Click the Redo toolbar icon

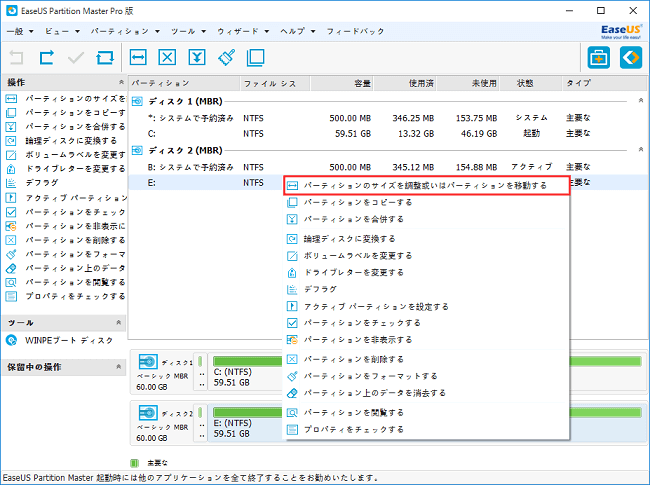pos(46,58)
